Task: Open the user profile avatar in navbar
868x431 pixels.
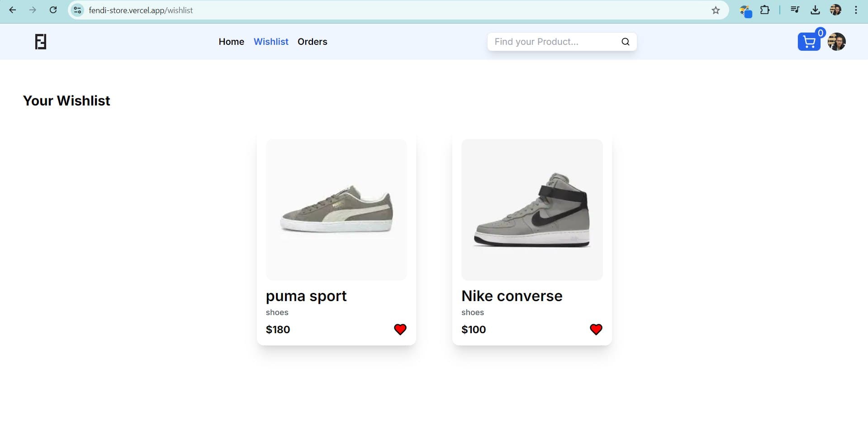Action: [836, 42]
